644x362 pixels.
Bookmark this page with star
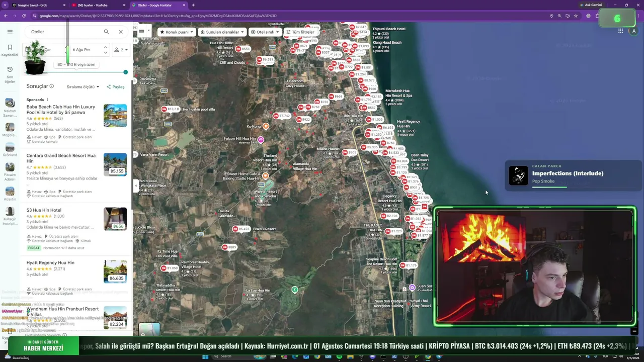click(x=576, y=16)
